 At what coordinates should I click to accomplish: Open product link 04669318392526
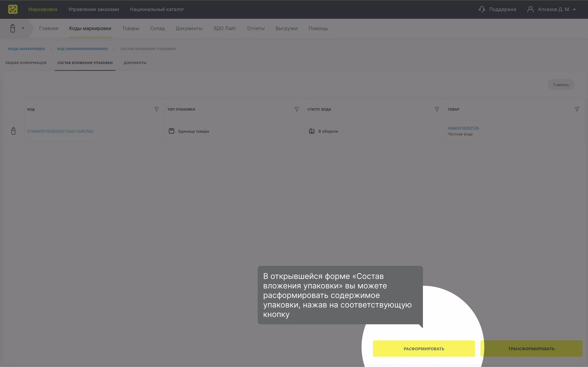[x=463, y=128]
